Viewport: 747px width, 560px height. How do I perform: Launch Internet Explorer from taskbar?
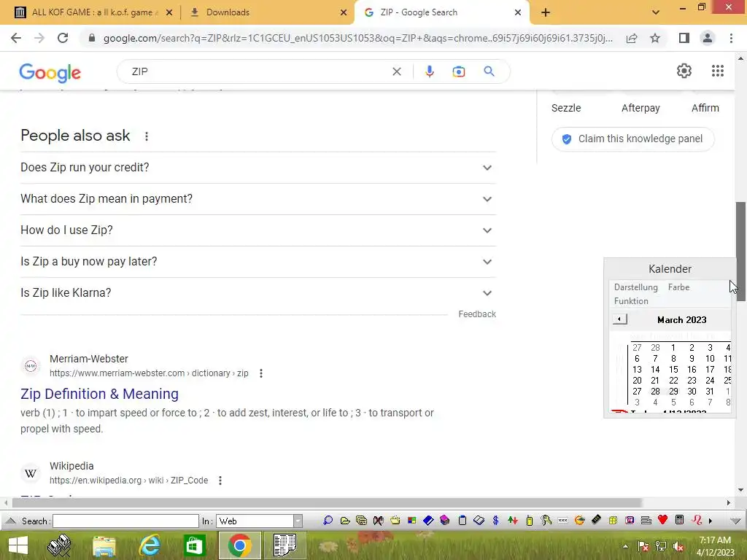pos(150,545)
